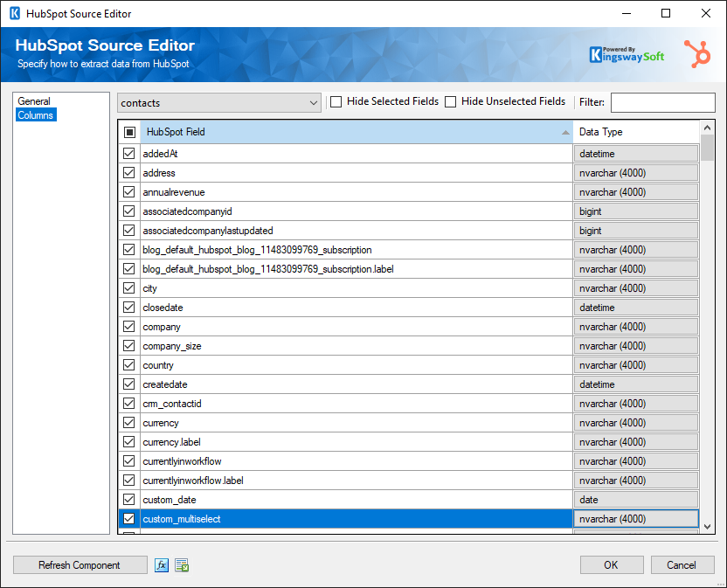Click the date type cell for custom_date
The image size is (727, 588).
click(635, 500)
